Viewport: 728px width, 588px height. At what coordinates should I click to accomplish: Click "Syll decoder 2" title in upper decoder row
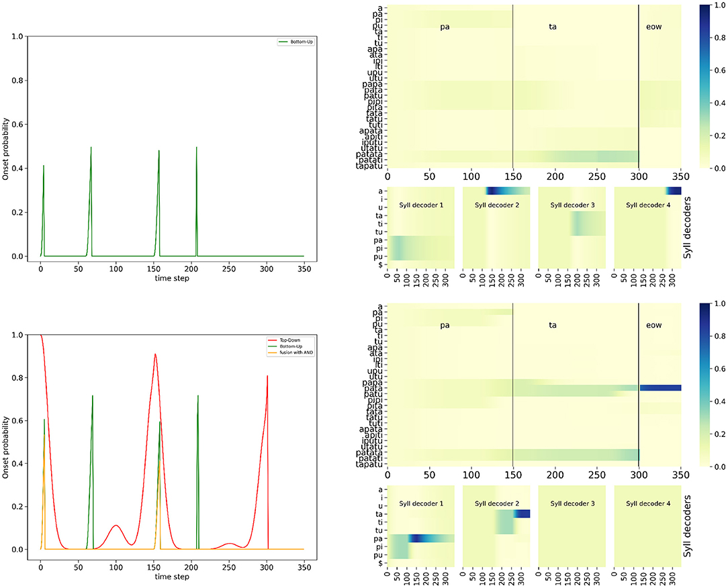click(x=497, y=205)
